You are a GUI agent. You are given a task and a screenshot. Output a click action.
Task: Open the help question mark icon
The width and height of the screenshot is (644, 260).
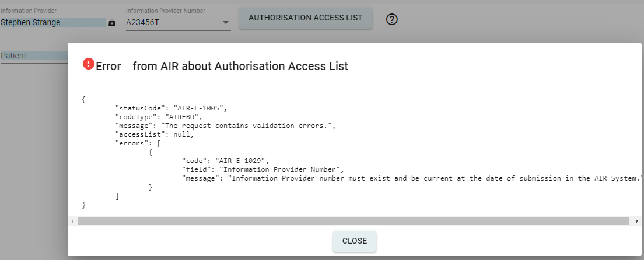tap(392, 19)
